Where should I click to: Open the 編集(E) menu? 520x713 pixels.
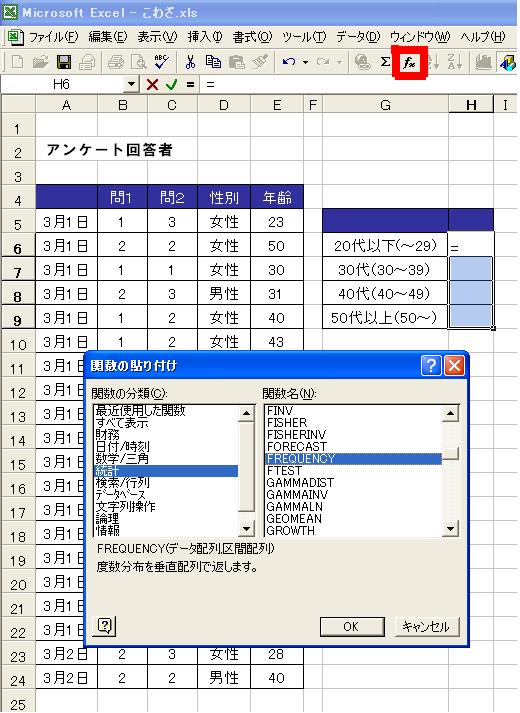107,37
